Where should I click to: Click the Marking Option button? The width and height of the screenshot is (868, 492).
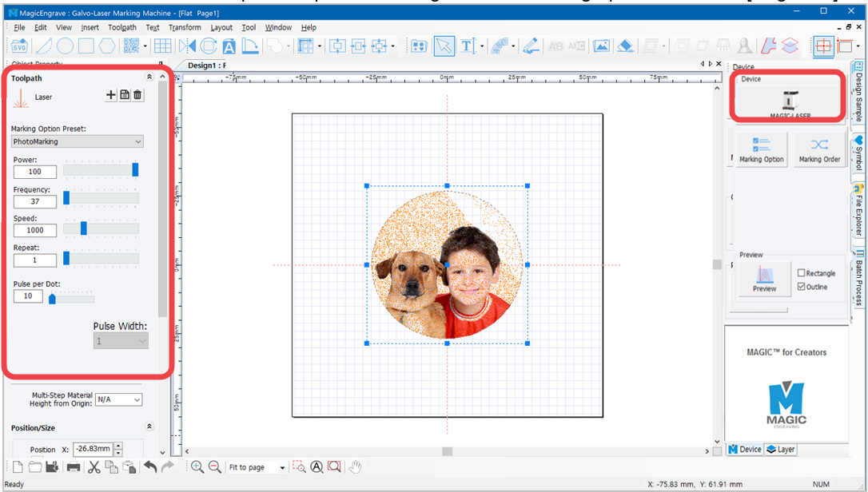pos(761,149)
